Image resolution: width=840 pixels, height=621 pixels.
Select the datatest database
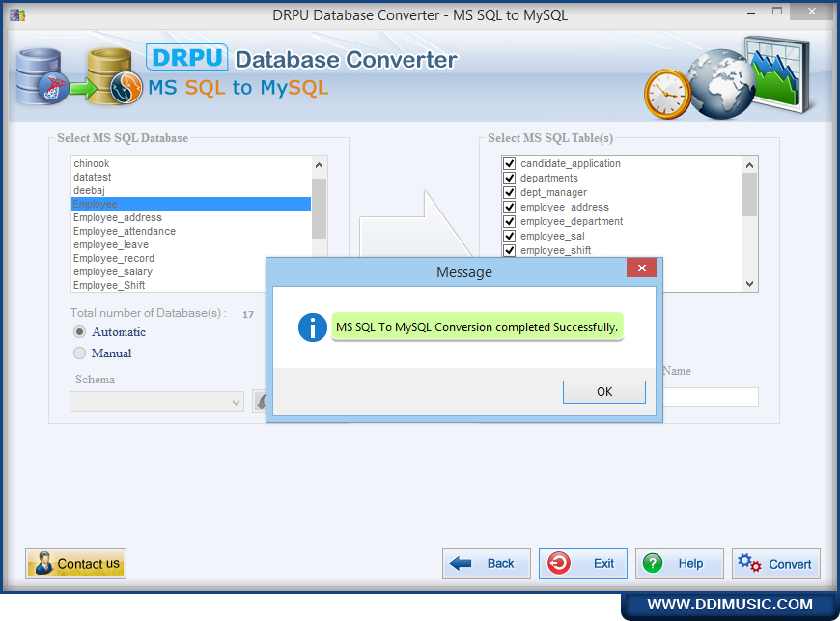191,177
